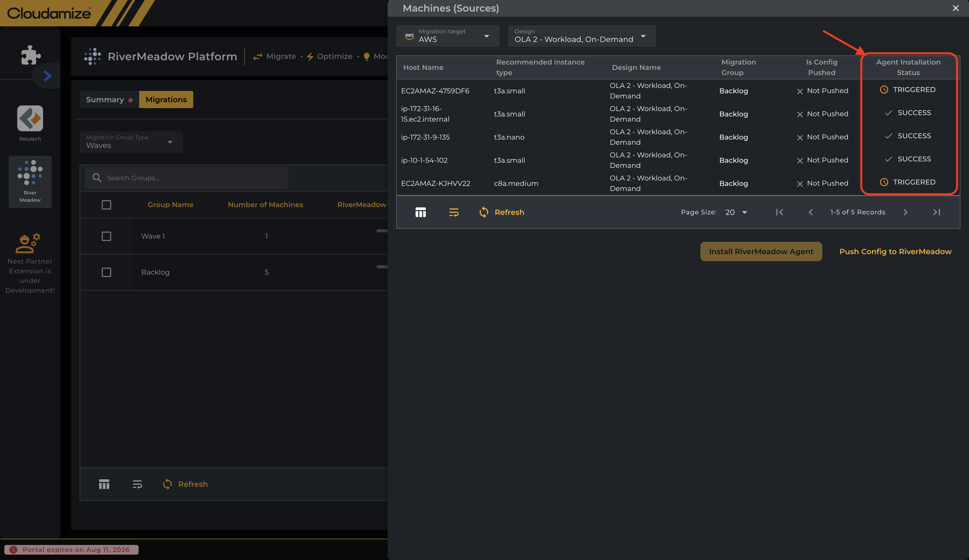This screenshot has width=969, height=560.
Task: Toggle wrap text icon in groups footer
Action: click(x=137, y=484)
